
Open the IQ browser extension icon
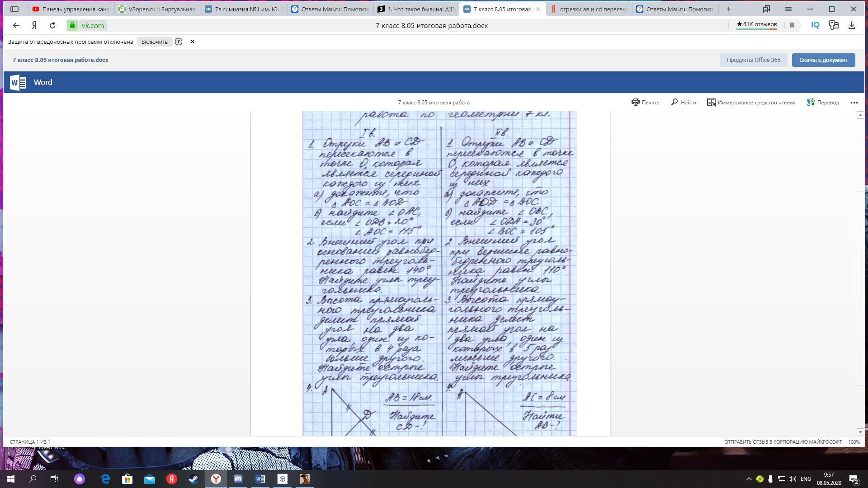click(815, 25)
